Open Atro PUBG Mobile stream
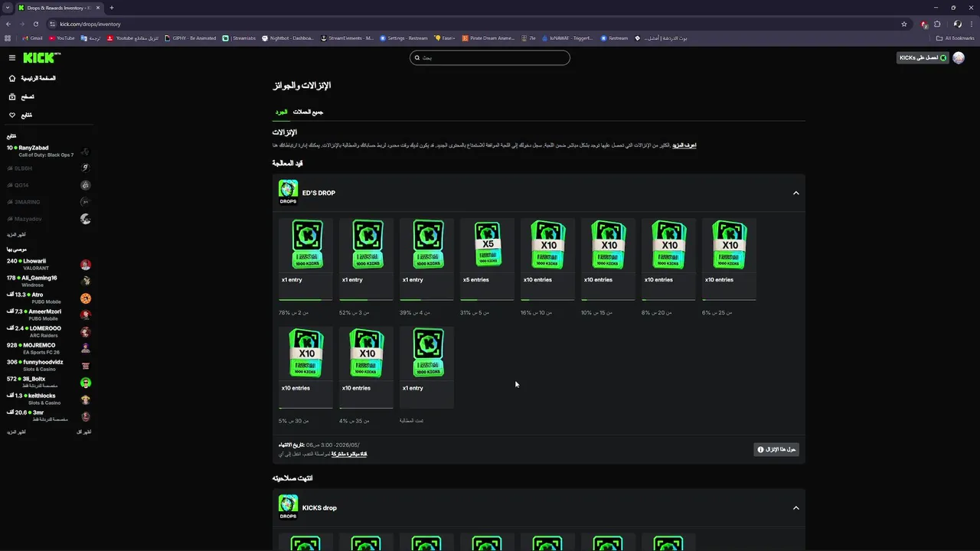This screenshot has height=551, width=980. click(x=48, y=298)
